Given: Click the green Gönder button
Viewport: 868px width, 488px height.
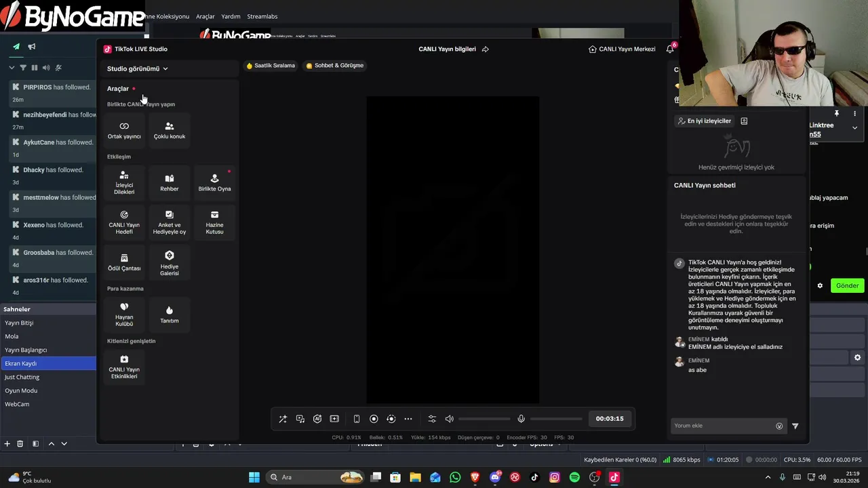Looking at the screenshot, I should (846, 285).
